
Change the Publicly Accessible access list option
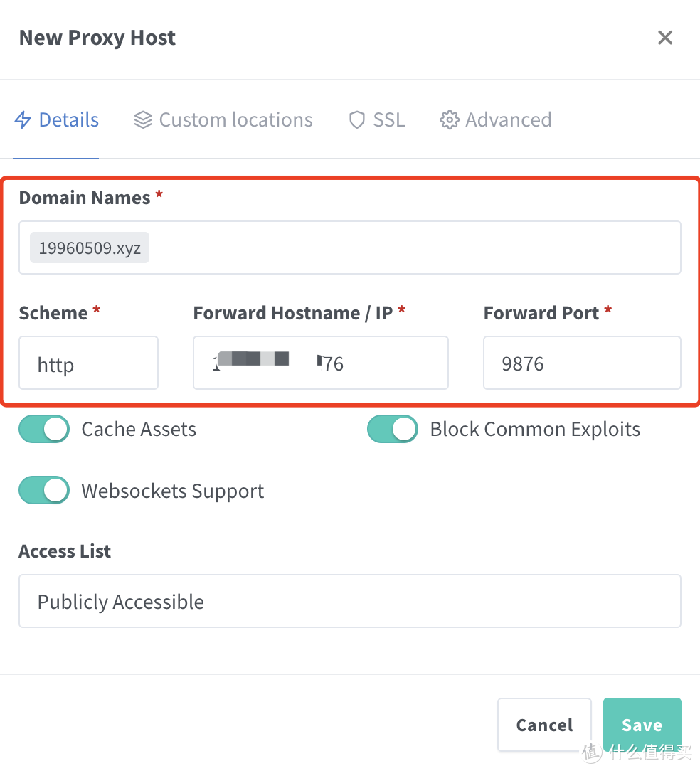(x=349, y=601)
